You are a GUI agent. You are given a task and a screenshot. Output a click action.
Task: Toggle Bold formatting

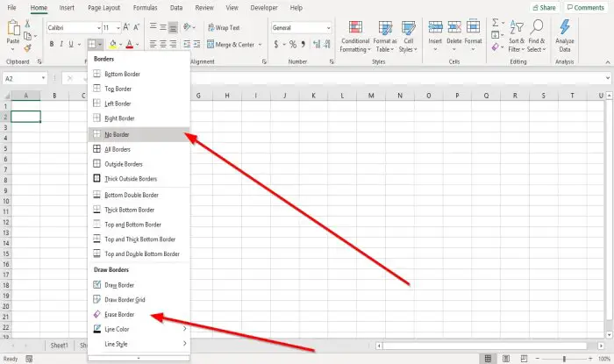coord(51,44)
